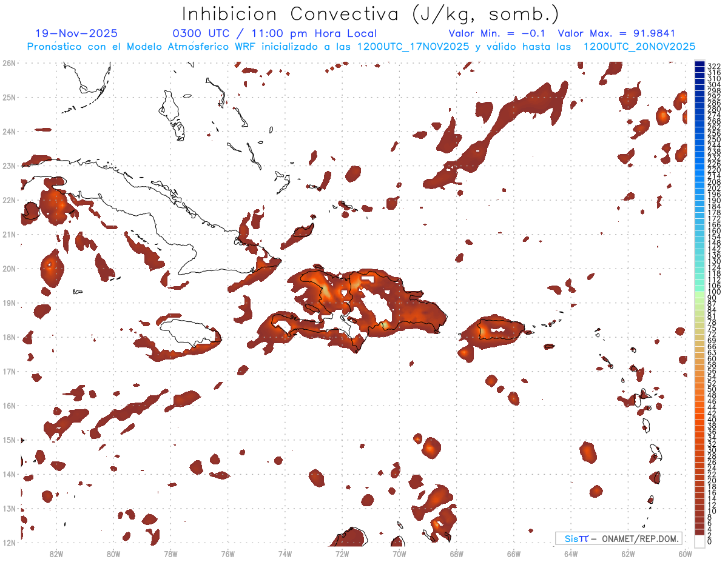
Task: Click the "20N" latitude label
Action: [x=9, y=269]
